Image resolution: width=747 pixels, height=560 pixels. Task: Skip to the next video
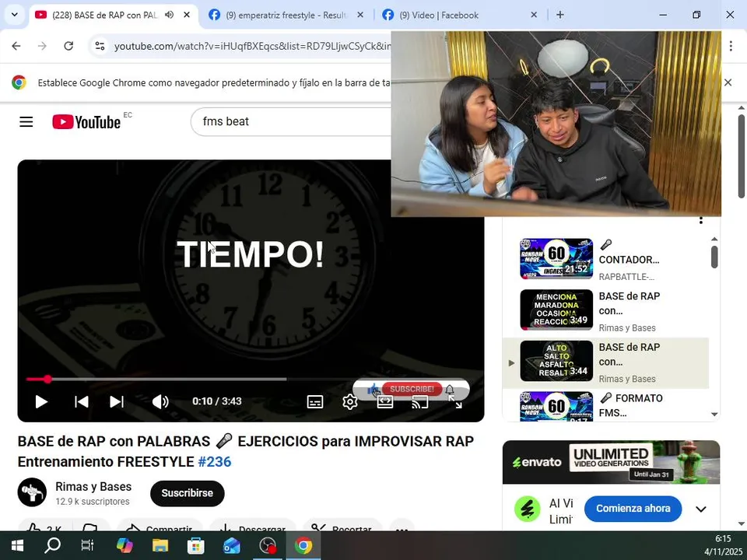tap(117, 402)
